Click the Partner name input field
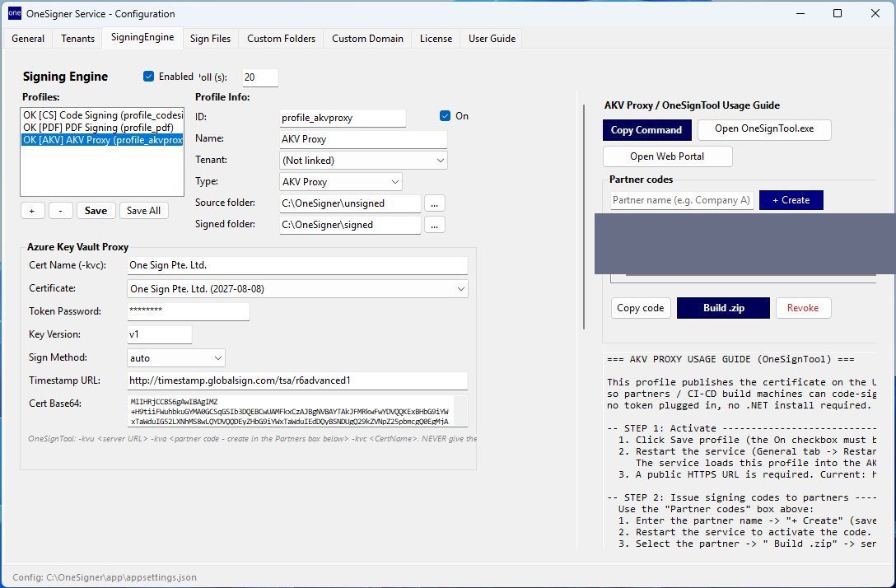The height and width of the screenshot is (588, 896). click(682, 200)
